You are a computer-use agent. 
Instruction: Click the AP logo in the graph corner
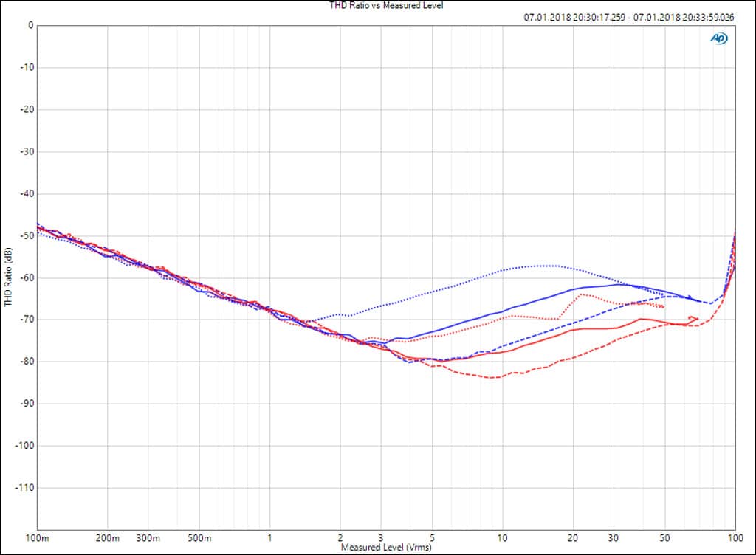point(718,38)
